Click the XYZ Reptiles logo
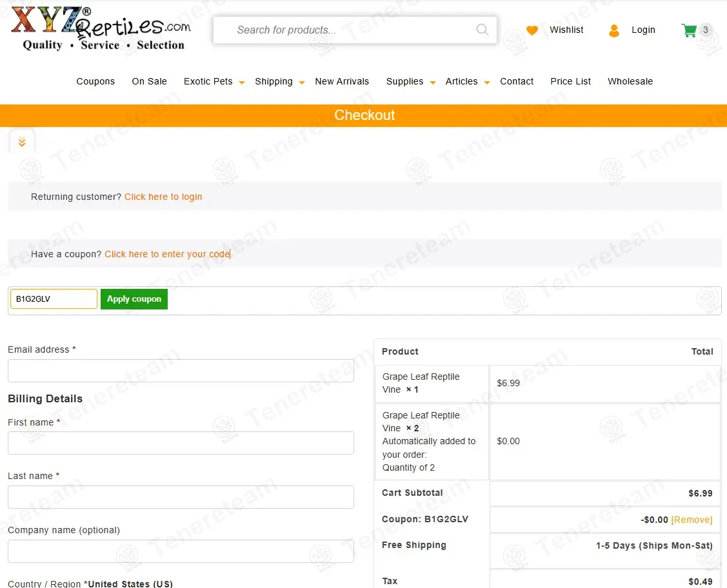The width and height of the screenshot is (727, 588). [100, 29]
